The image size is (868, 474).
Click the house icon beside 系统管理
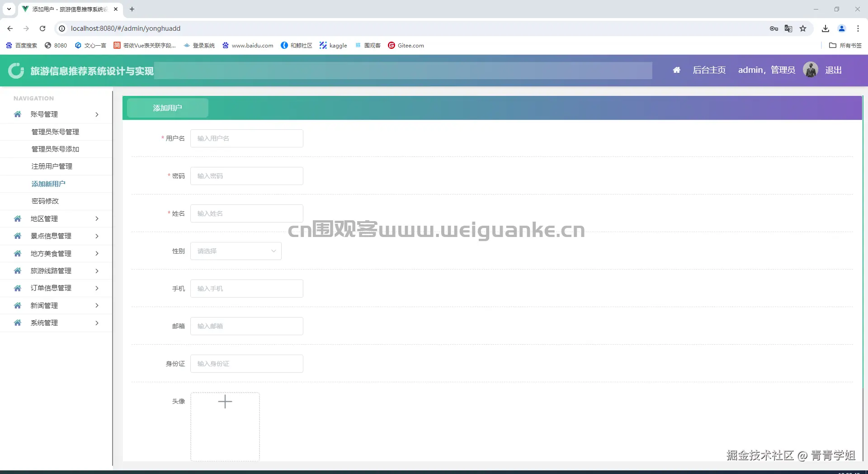[x=17, y=322]
